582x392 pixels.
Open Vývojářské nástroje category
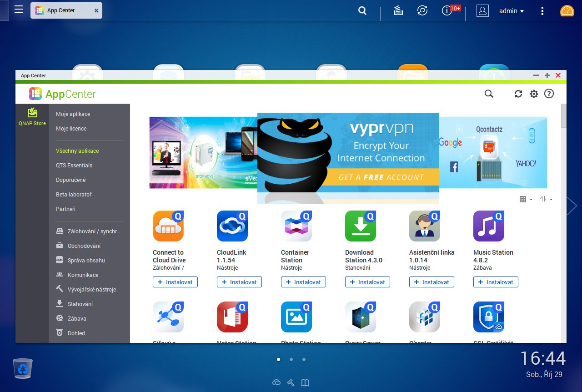[x=86, y=289]
